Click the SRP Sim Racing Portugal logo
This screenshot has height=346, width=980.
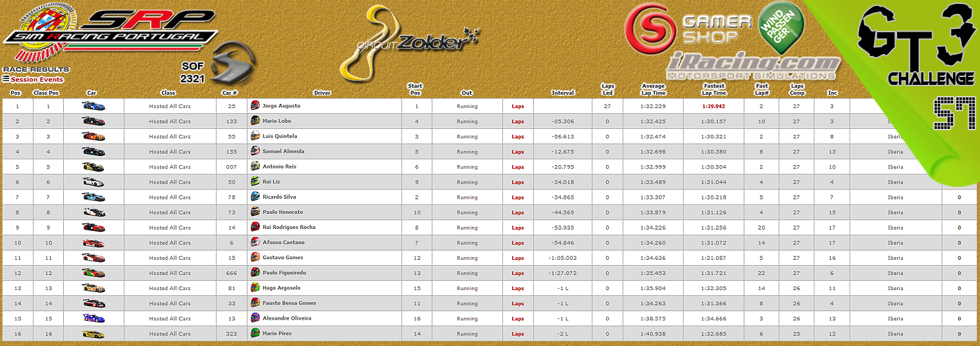click(x=111, y=31)
